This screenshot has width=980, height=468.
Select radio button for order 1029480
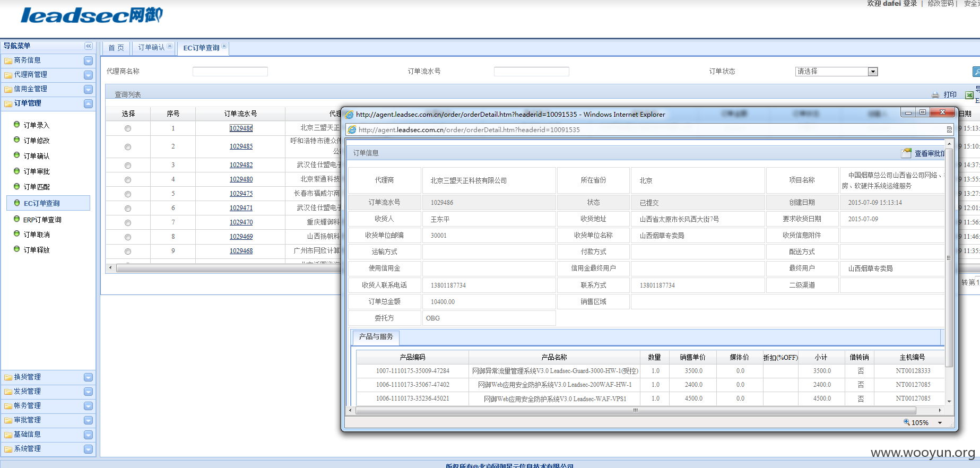(128, 180)
